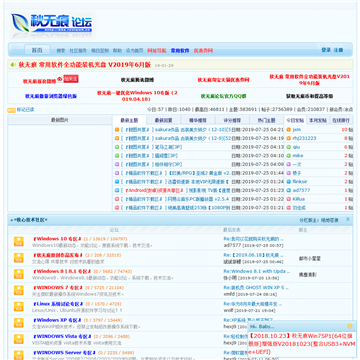This screenshot has height=360, width=360.
Task: Click the folder icon for Windows XP forum
Action: pyautogui.click(x=19, y=323)
